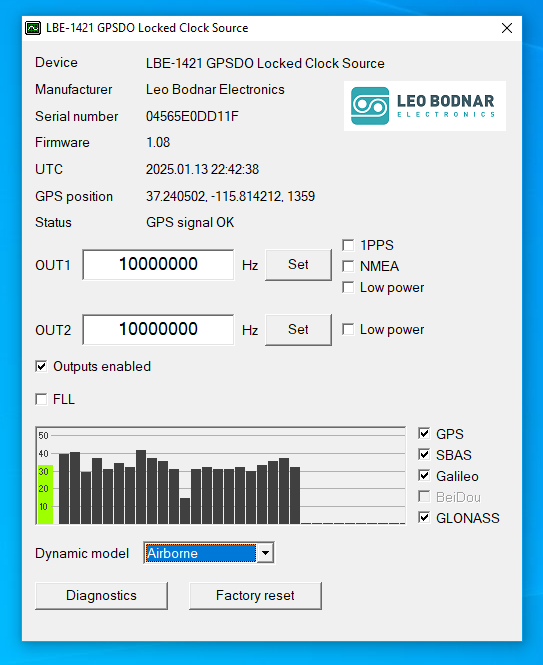Uncheck Outputs enabled
This screenshot has height=665, width=543.
(x=41, y=366)
